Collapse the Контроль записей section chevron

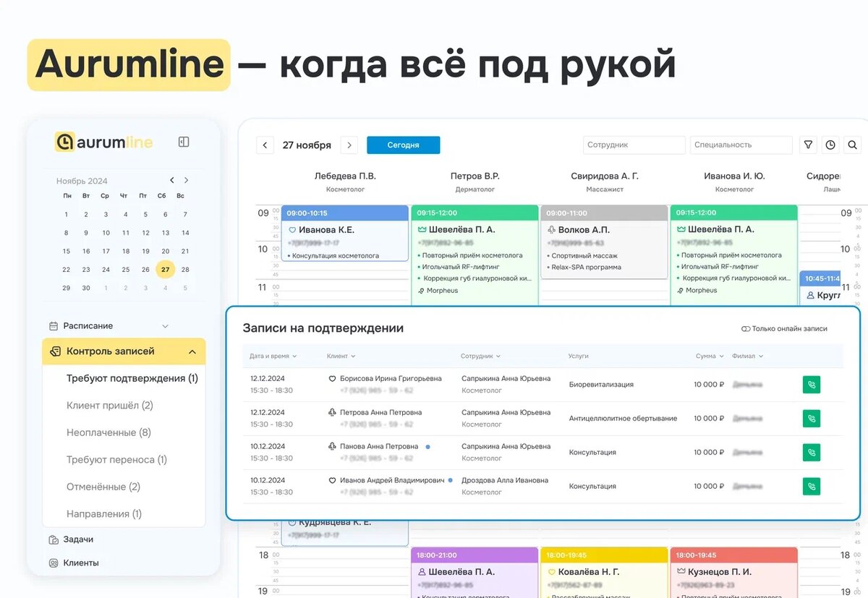[192, 352]
